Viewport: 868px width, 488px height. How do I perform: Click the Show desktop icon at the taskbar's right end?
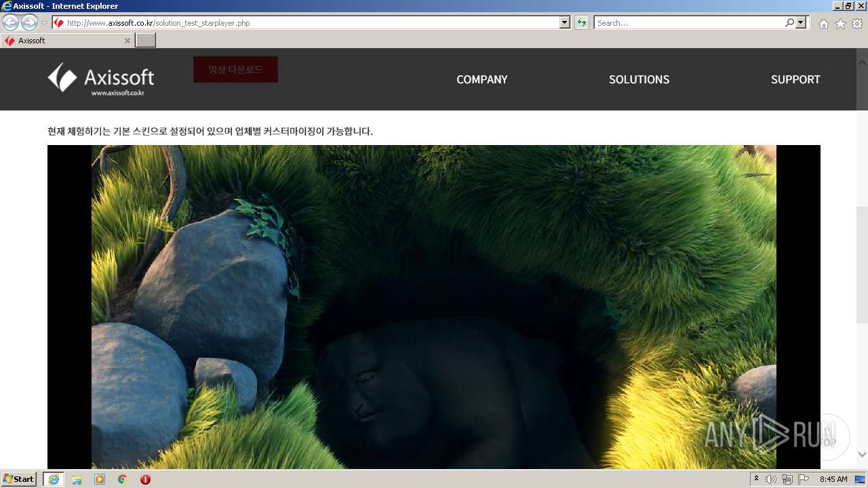coord(861,479)
